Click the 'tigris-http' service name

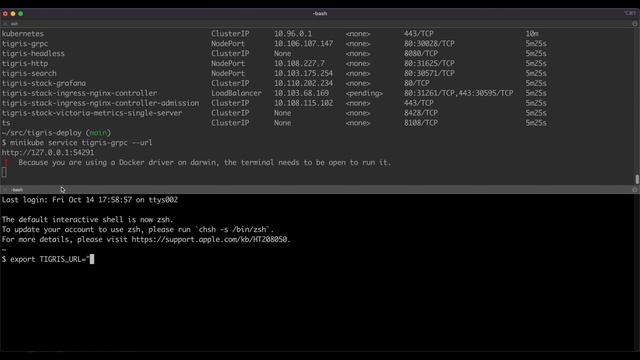(x=25, y=64)
